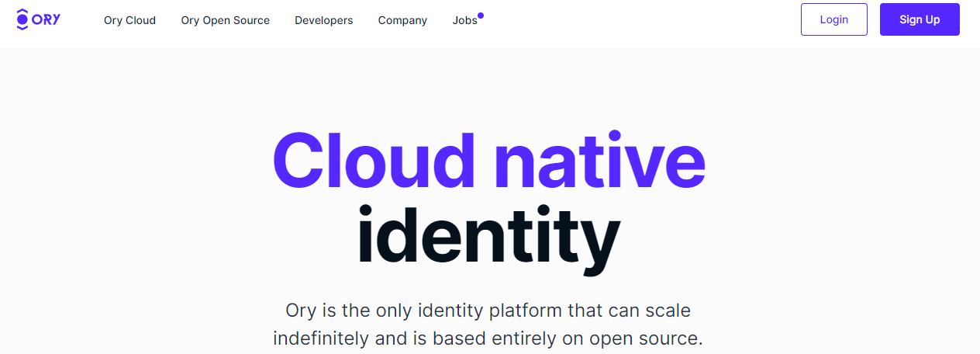Open the Ory Cloud menu
980x354 pixels.
point(129,20)
